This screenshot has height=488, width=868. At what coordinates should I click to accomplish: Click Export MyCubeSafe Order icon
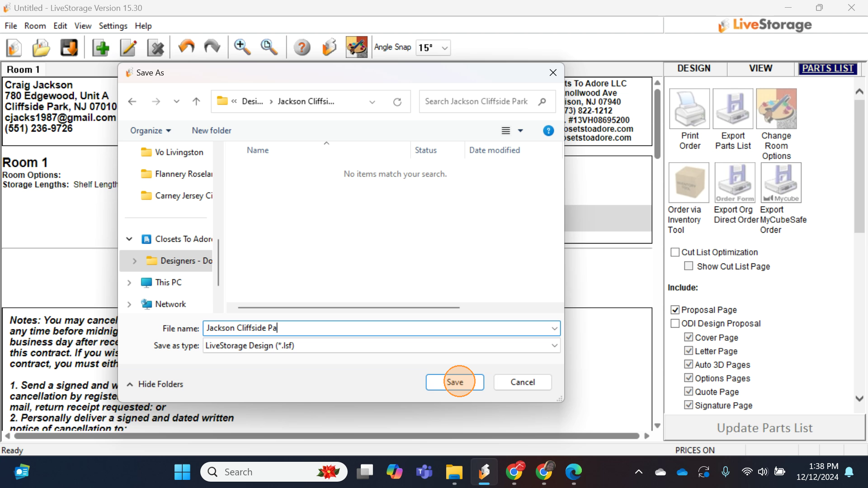(781, 183)
